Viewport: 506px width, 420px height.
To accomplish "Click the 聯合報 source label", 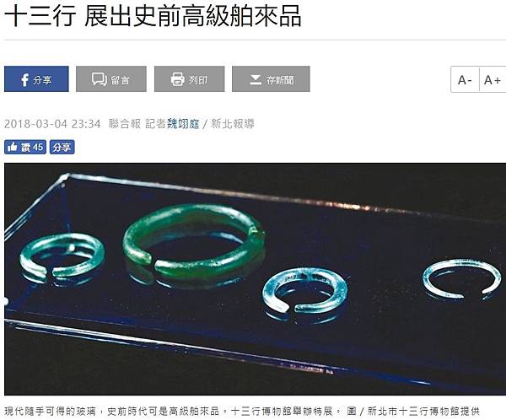I will pyautogui.click(x=125, y=124).
